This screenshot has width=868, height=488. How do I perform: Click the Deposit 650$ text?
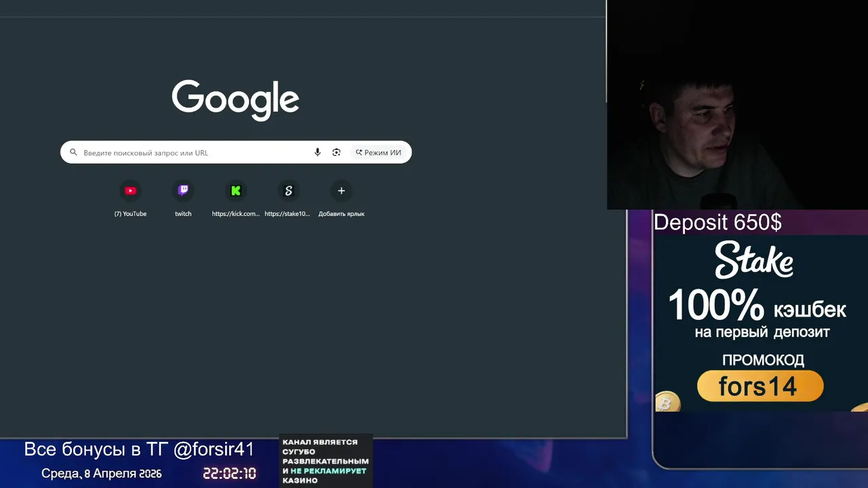(x=717, y=222)
